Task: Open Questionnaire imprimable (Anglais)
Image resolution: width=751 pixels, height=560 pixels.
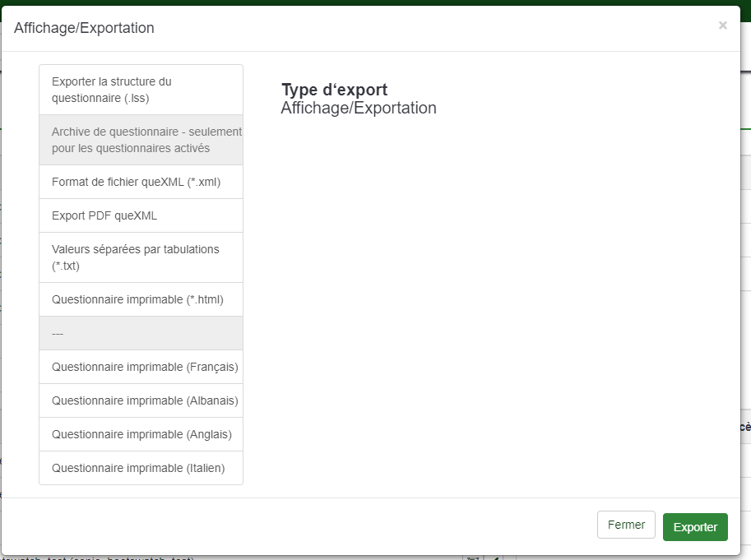Action: pyautogui.click(x=141, y=434)
